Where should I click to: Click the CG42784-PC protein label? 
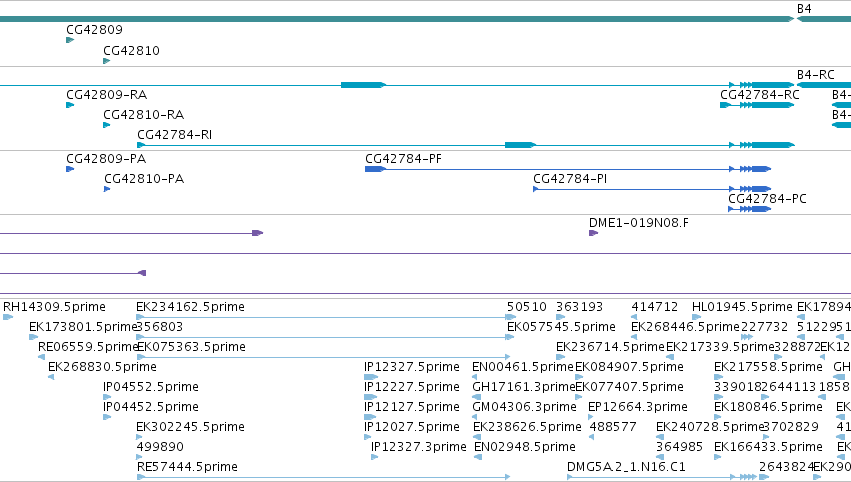[767, 199]
